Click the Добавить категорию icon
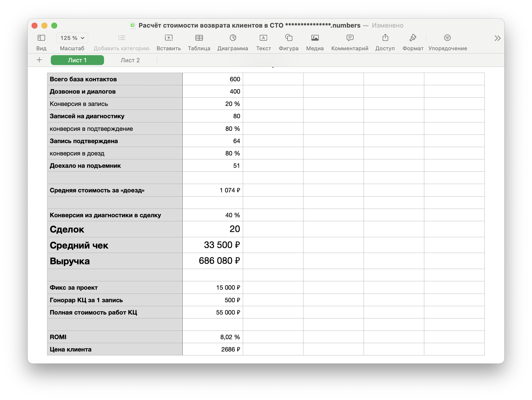This screenshot has width=532, height=400. [122, 38]
